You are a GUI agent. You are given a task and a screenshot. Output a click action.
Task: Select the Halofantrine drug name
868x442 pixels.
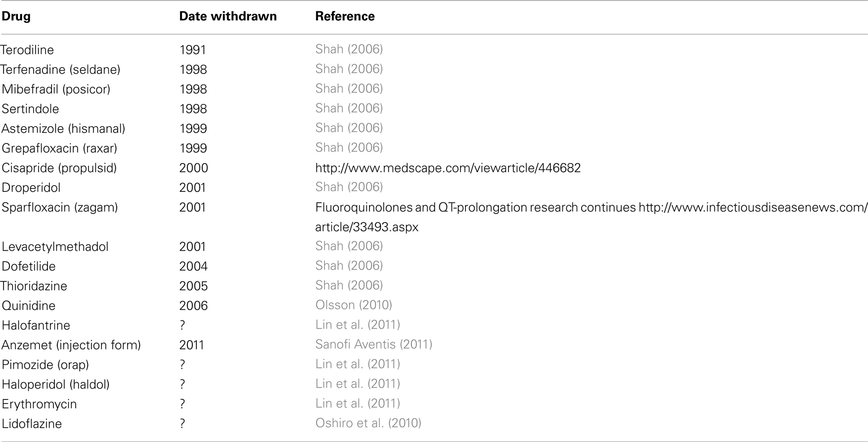point(36,325)
